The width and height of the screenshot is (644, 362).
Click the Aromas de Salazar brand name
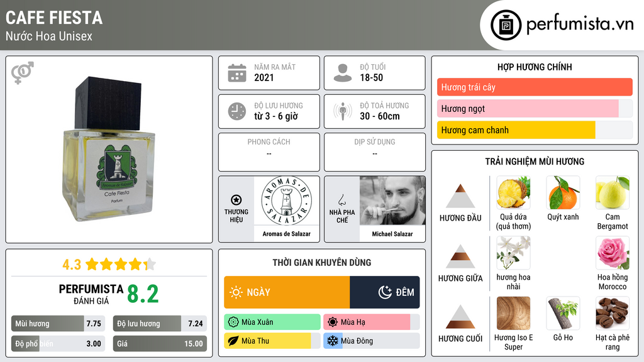point(287,234)
